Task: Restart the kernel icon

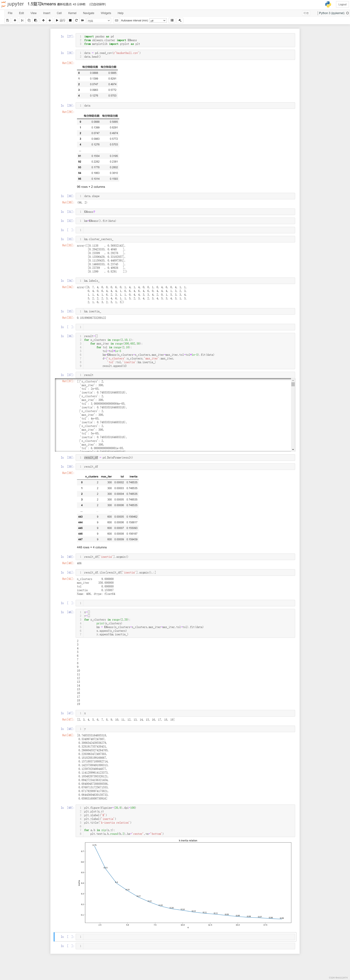Action: [76, 21]
